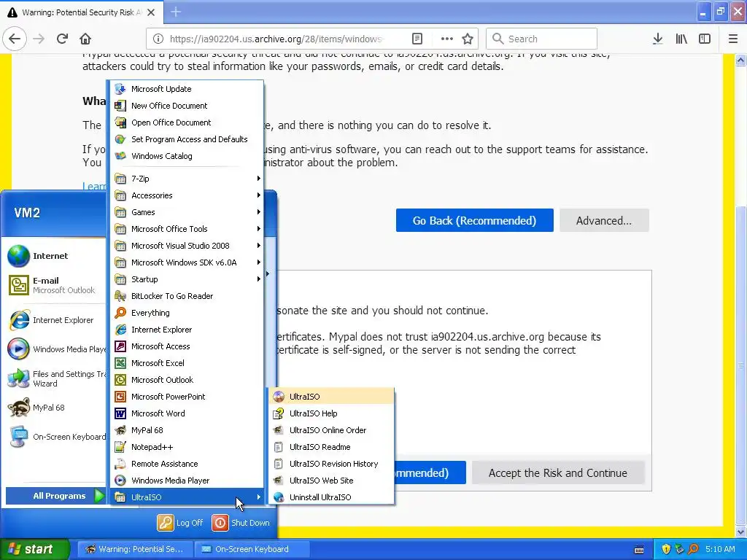Launch Microsoft Word
The height and width of the screenshot is (560, 747).
point(187,413)
